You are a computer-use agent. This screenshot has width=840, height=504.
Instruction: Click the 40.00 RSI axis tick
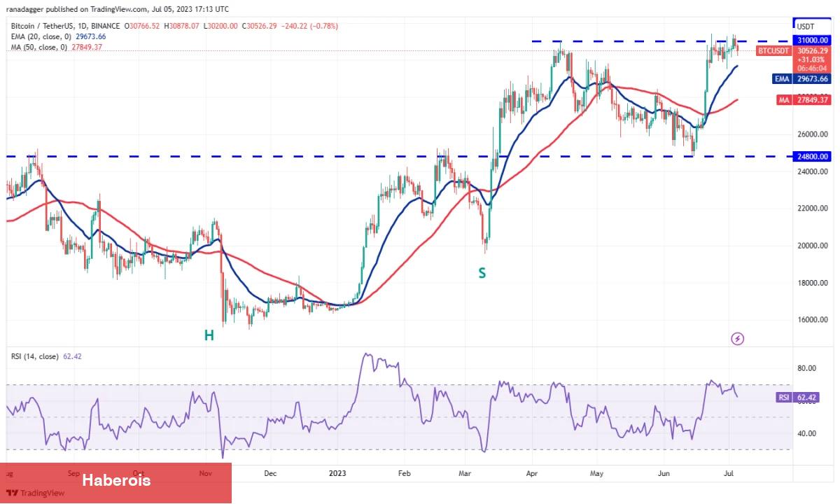coord(806,433)
